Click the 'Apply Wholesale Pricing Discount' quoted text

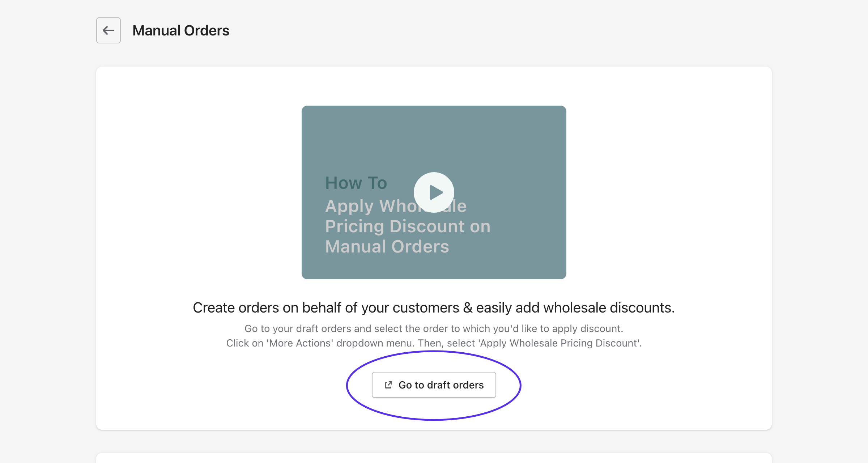pyautogui.click(x=559, y=343)
